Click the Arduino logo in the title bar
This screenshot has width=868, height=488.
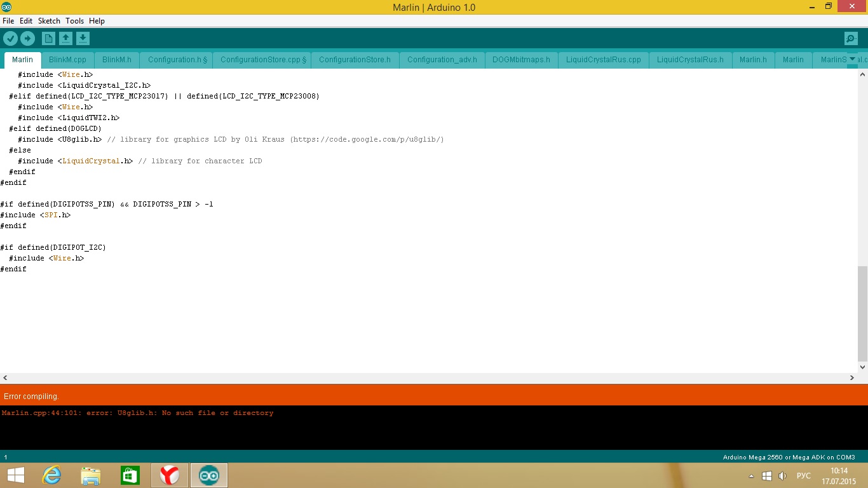point(6,7)
